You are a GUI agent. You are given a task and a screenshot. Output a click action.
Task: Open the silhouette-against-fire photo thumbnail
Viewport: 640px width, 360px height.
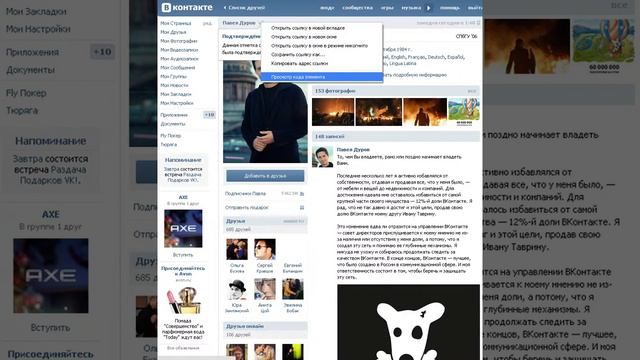425,112
